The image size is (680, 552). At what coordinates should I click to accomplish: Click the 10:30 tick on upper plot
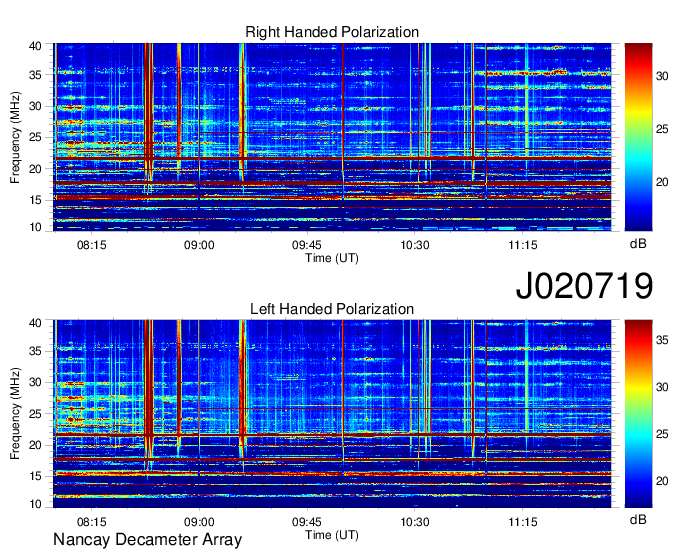pyautogui.click(x=415, y=245)
